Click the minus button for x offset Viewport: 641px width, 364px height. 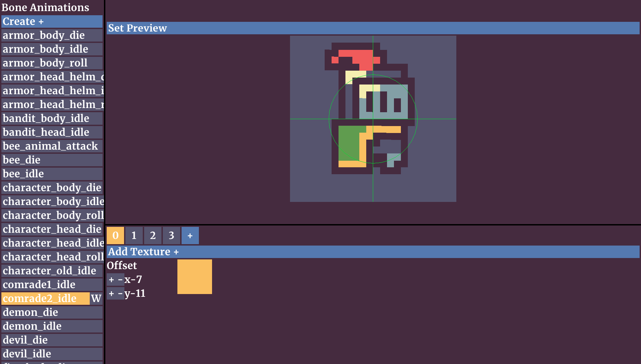coord(120,279)
